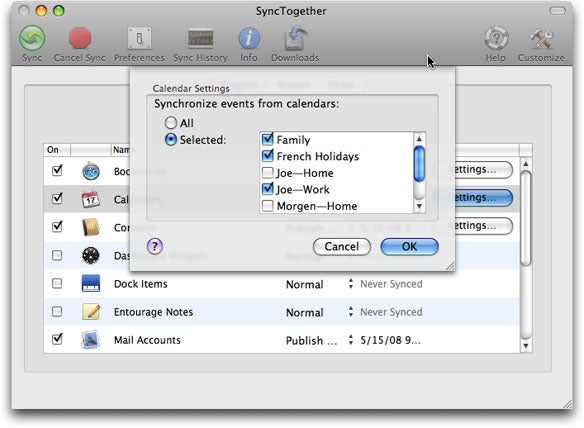Click Never Synced in Entourage Notes row

tap(391, 312)
